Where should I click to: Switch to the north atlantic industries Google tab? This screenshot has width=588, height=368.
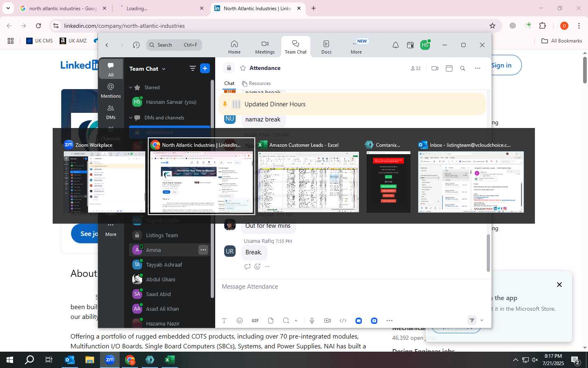63,8
